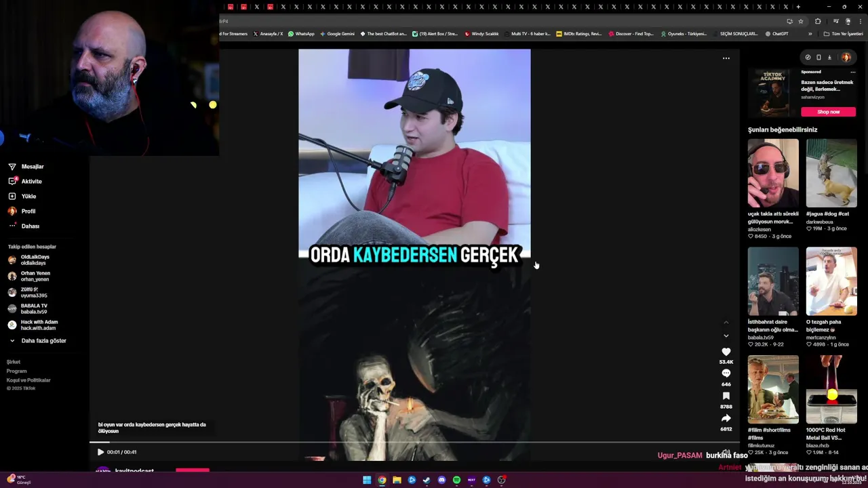Open the video three-dot options menu
The image size is (868, 488).
tap(726, 58)
